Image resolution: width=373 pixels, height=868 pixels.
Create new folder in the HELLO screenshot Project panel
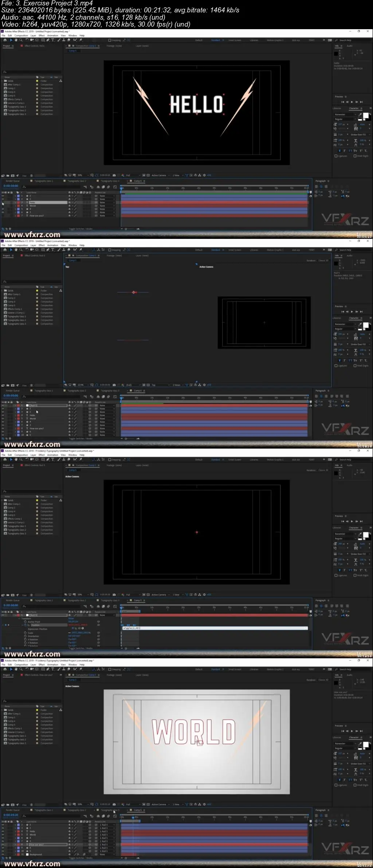8,176
